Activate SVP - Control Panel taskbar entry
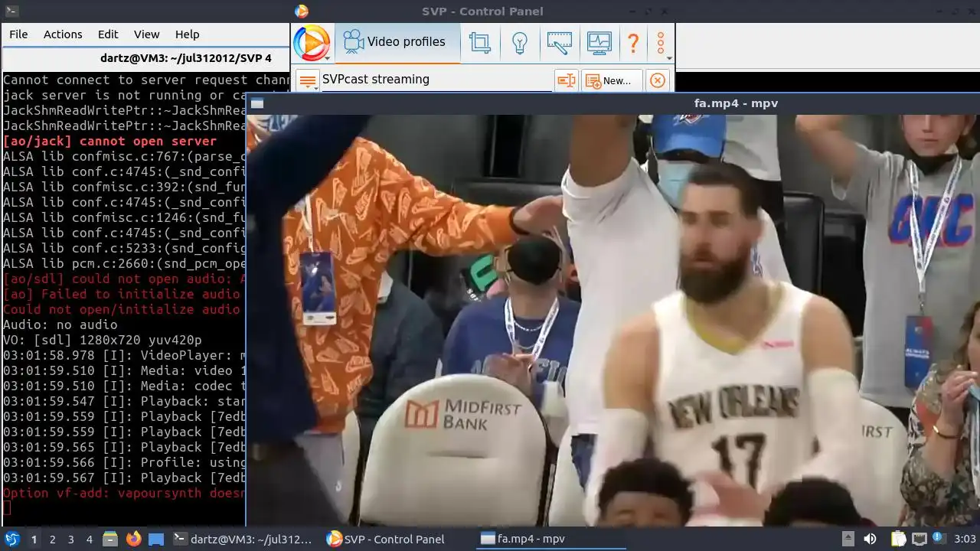This screenshot has height=551, width=980. click(397, 540)
